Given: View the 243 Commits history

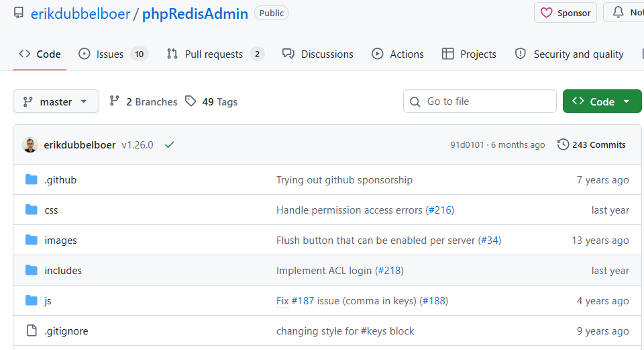Looking at the screenshot, I should (592, 145).
